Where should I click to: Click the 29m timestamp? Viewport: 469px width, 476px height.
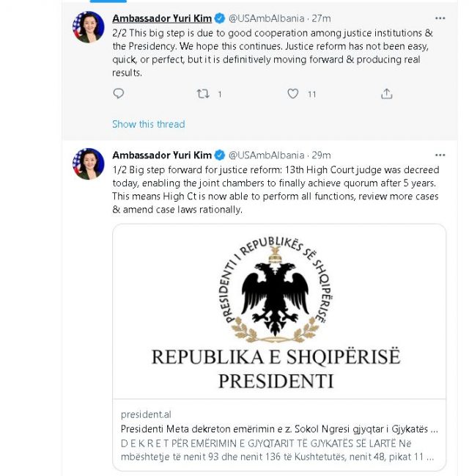tap(321, 155)
